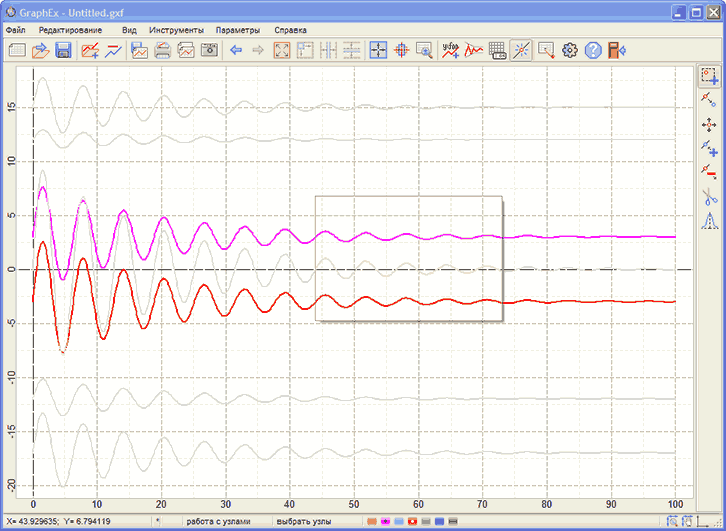Toggle the highlighted node editing mode button
This screenshot has width=726, height=531.
click(521, 50)
